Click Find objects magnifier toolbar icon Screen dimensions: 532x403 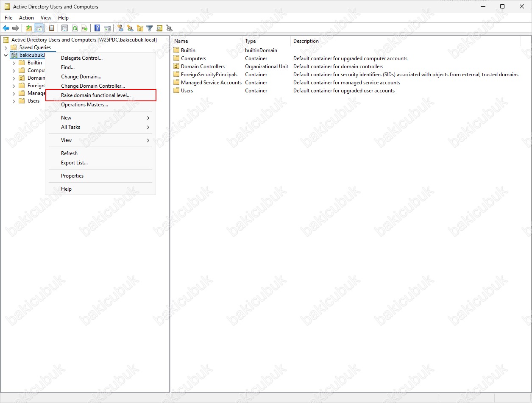[159, 28]
